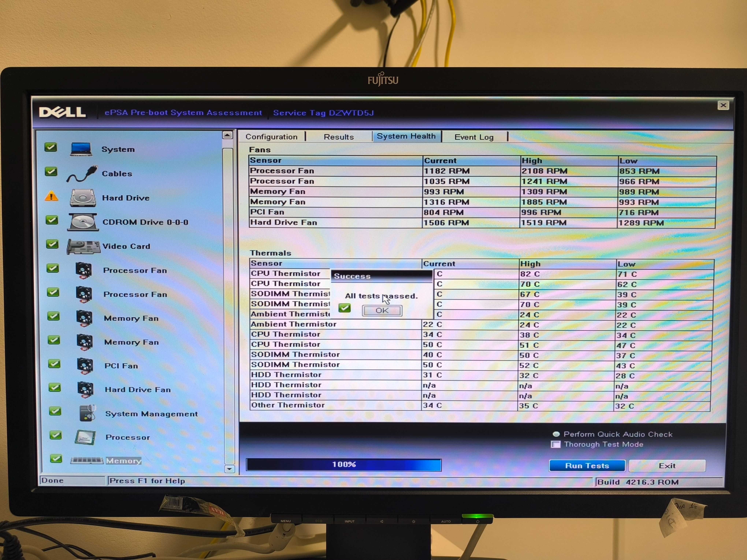Click the checkmark beside System Management
The image size is (747, 560).
pyautogui.click(x=55, y=411)
